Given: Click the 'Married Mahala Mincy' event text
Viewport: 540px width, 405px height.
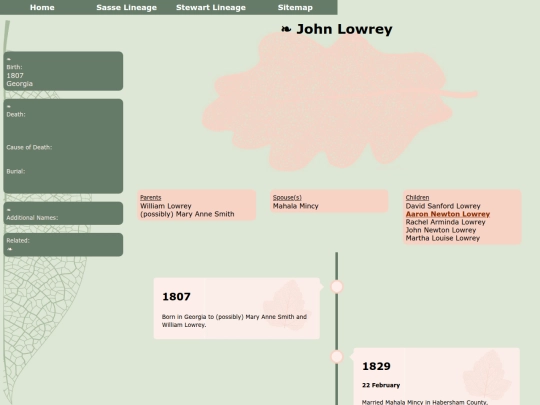Looking at the screenshot, I should point(425,402).
